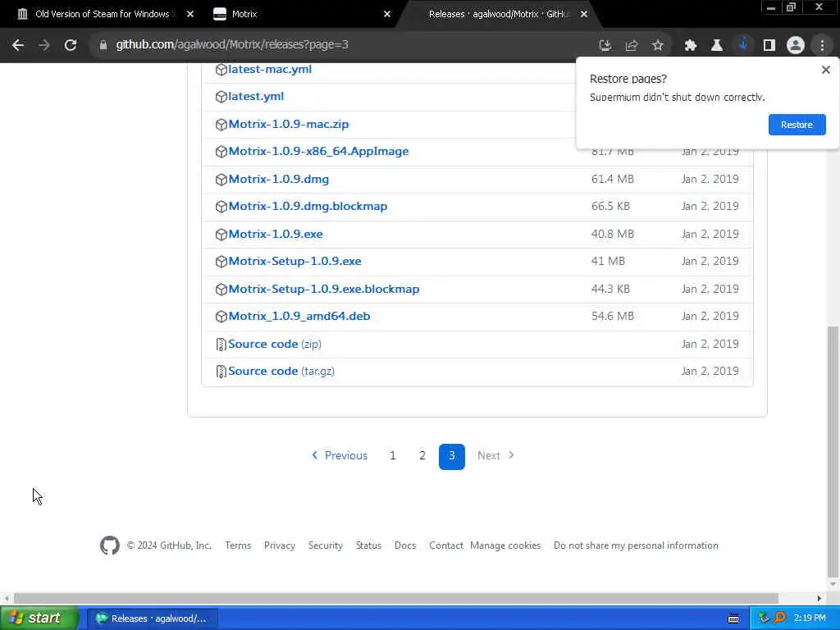
Task: Go to Previous releases page
Action: coord(340,456)
